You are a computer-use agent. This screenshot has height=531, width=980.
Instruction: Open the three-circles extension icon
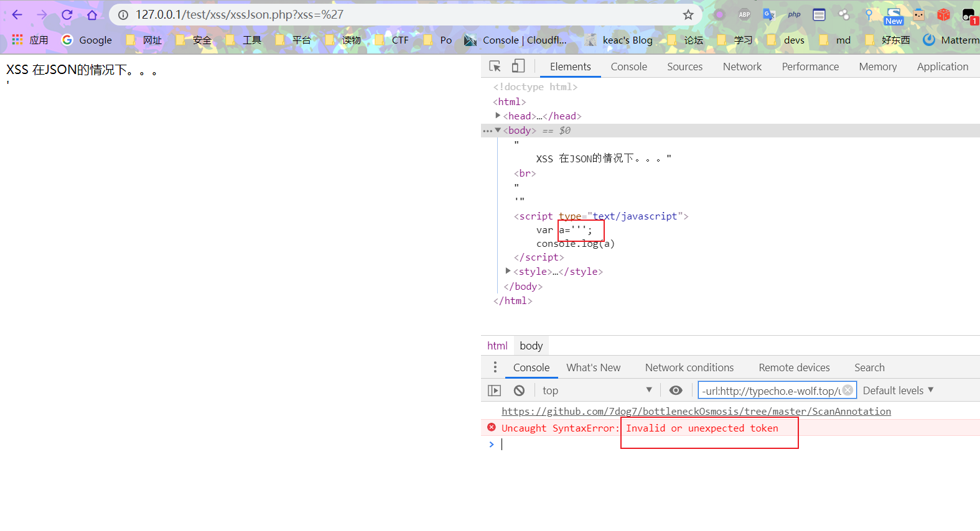pos(844,14)
